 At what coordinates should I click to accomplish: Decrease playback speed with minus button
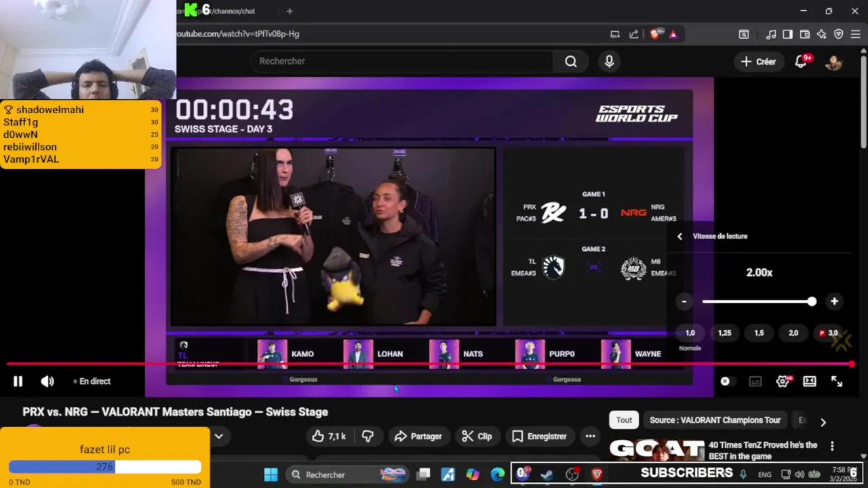click(684, 302)
